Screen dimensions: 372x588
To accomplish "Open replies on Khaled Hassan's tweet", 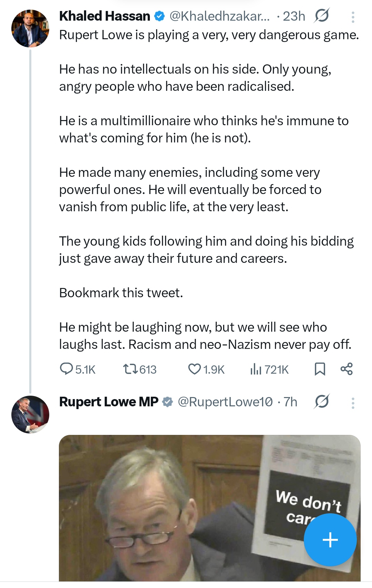I will (77, 369).
